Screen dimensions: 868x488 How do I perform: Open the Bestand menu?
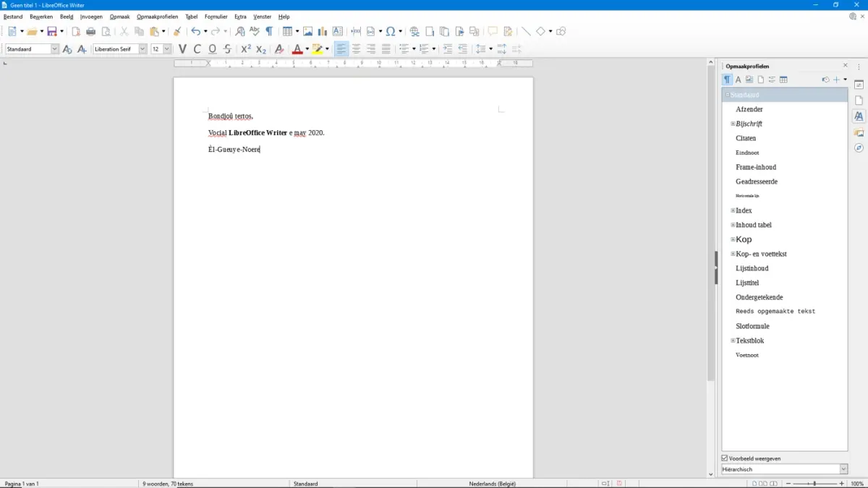tap(13, 17)
